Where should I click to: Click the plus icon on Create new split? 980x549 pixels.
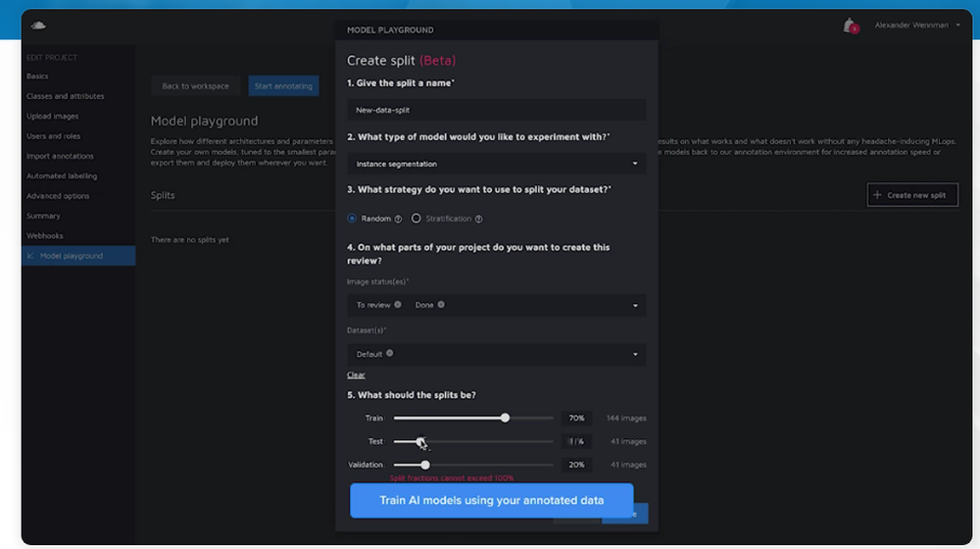click(877, 195)
